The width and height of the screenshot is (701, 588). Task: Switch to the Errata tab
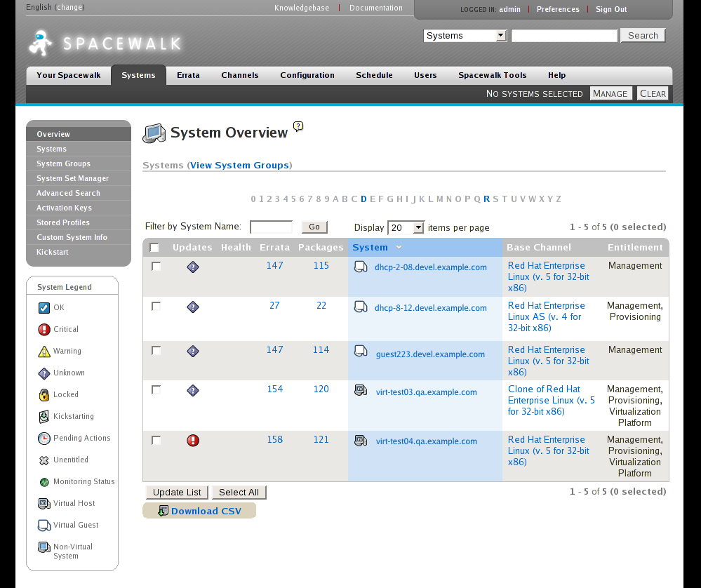[x=188, y=75]
